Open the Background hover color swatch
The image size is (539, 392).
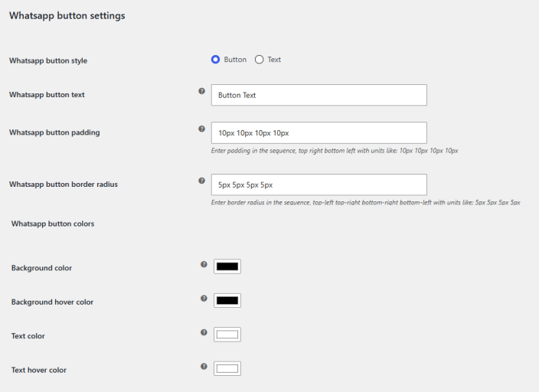[227, 301]
